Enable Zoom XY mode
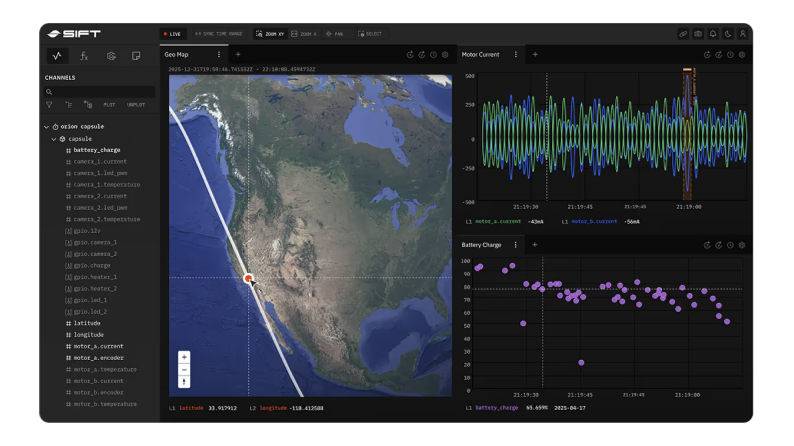 270,34
